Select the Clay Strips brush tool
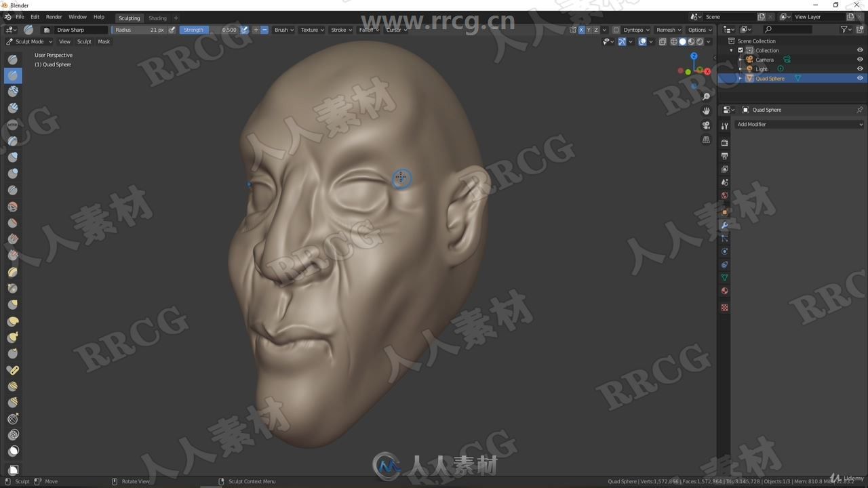Screen dimensions: 868x488 13,108
